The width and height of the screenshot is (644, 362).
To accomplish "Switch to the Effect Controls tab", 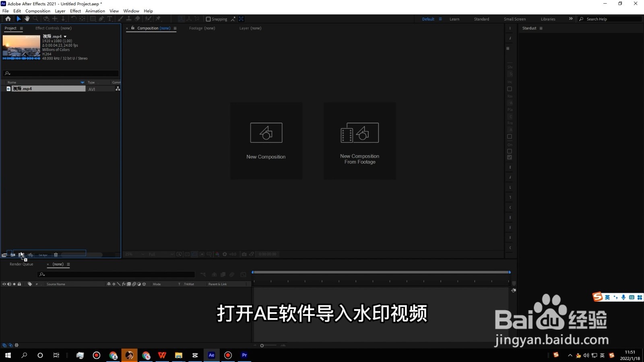I will tap(53, 28).
